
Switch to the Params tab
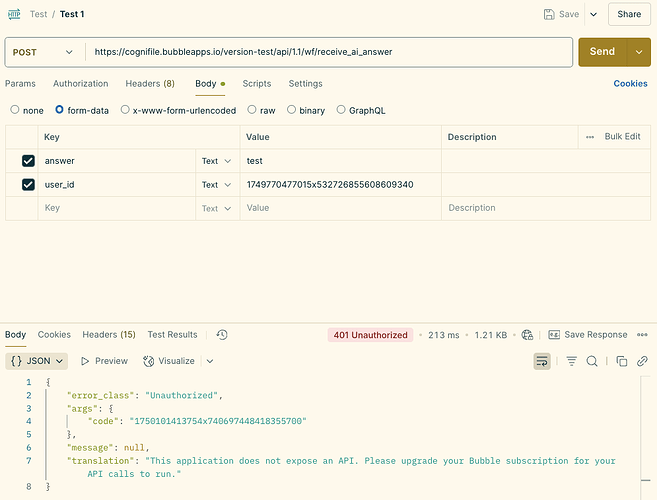(x=20, y=83)
